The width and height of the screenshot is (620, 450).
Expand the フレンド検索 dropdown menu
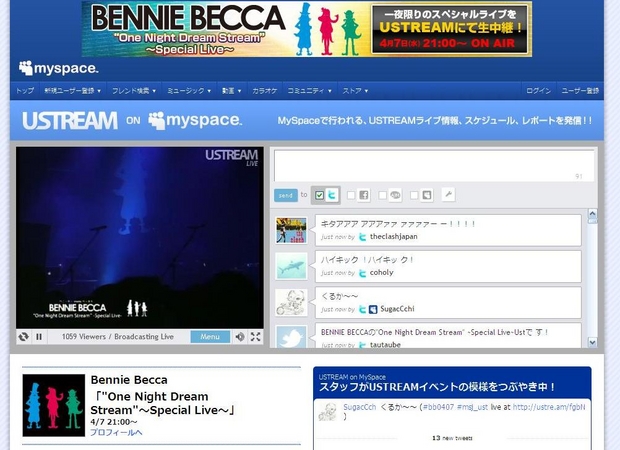tap(134, 91)
